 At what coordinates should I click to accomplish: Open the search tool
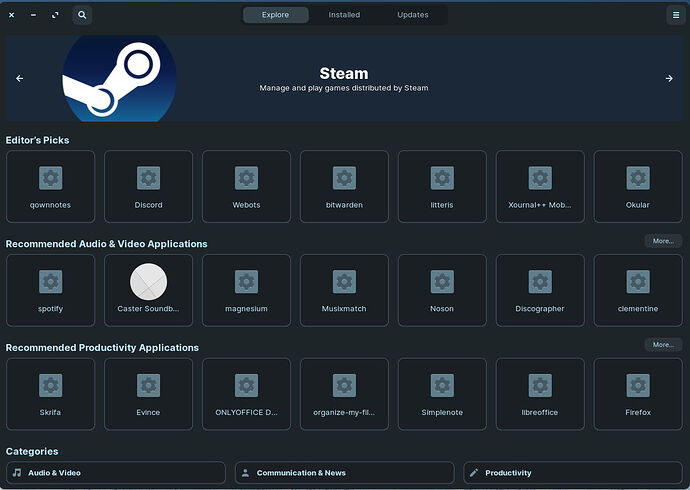82,15
